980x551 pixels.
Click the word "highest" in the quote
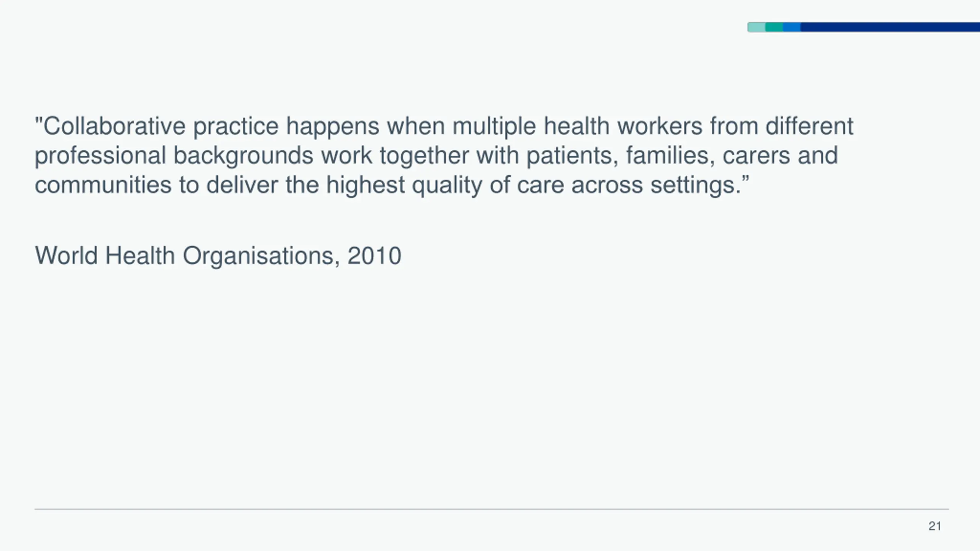[365, 186]
